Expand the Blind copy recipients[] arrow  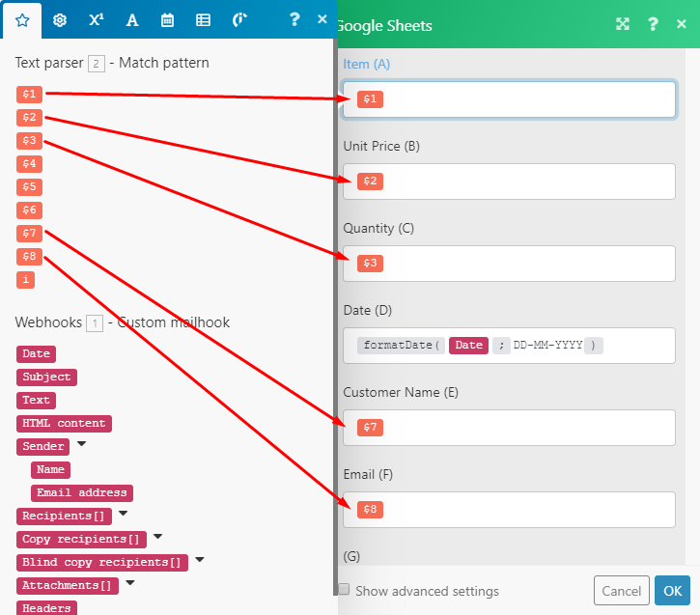[200, 560]
